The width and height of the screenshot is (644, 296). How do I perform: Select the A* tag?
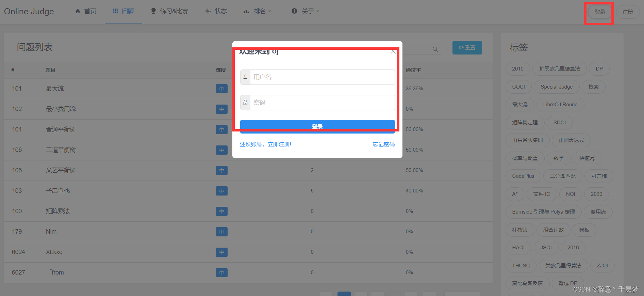tap(515, 194)
